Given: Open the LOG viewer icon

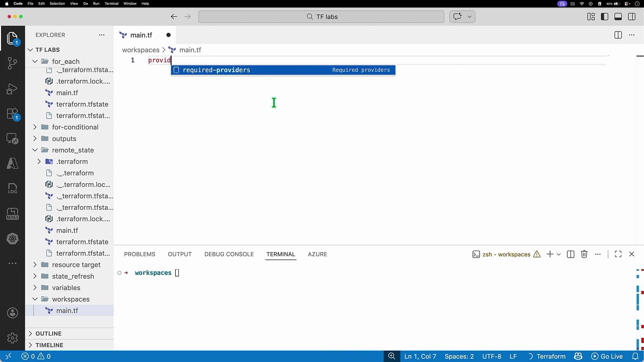Looking at the screenshot, I should pos(12,188).
